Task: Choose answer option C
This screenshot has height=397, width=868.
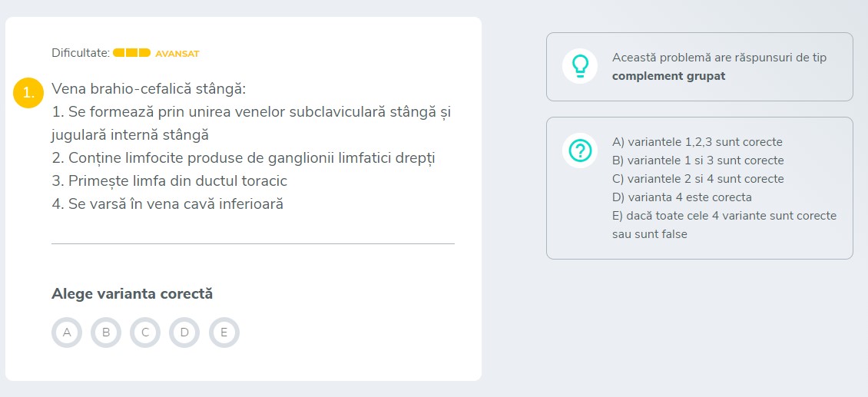Action: pos(145,332)
